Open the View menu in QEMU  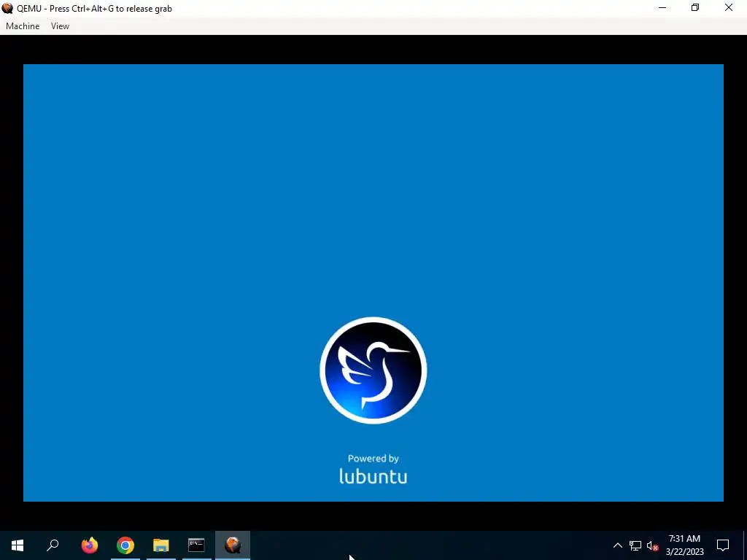(60, 26)
